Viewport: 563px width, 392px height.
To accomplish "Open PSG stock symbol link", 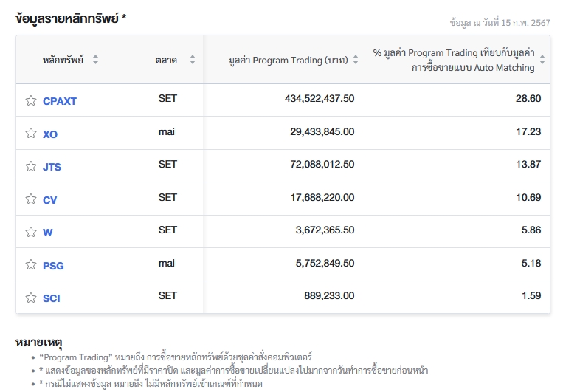I will tap(53, 265).
